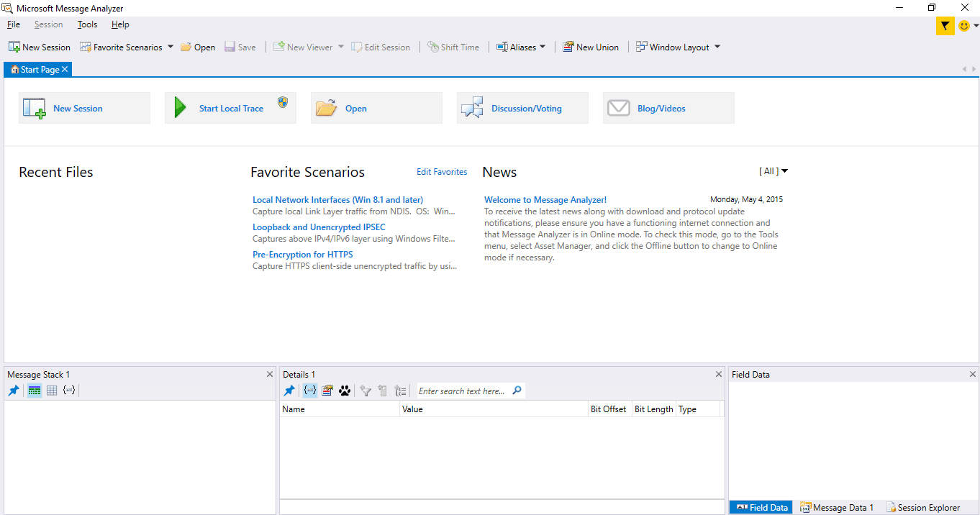The height and width of the screenshot is (515, 980).
Task: Close the Details 1 panel
Action: (x=719, y=374)
